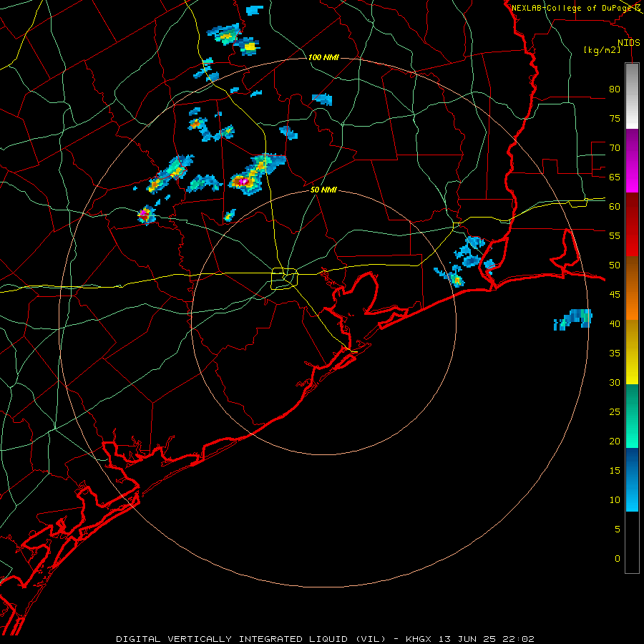Click the 70 value on color scale
644x644 pixels.
pyautogui.click(x=615, y=148)
